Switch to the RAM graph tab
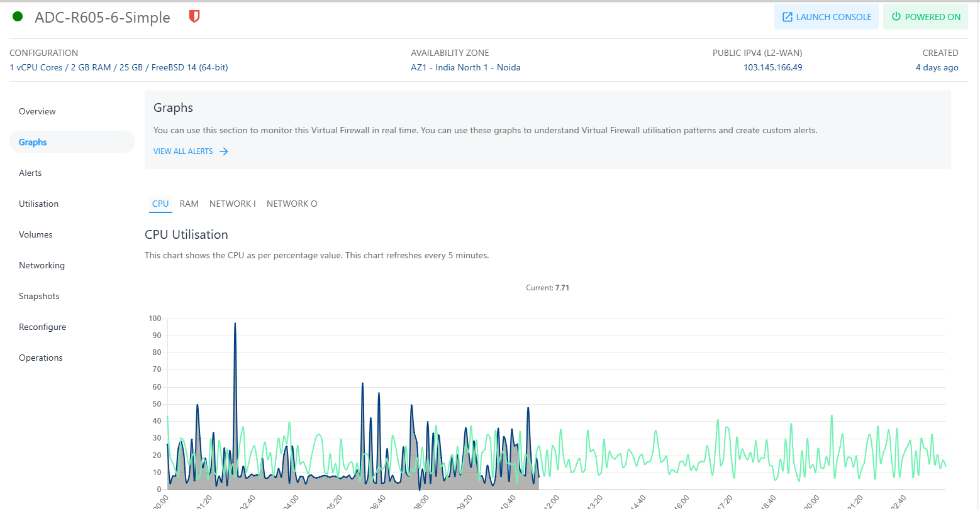The image size is (980, 509). pos(189,204)
